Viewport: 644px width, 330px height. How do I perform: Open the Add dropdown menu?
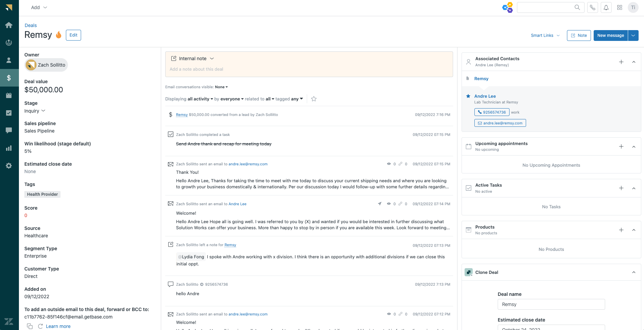[39, 7]
